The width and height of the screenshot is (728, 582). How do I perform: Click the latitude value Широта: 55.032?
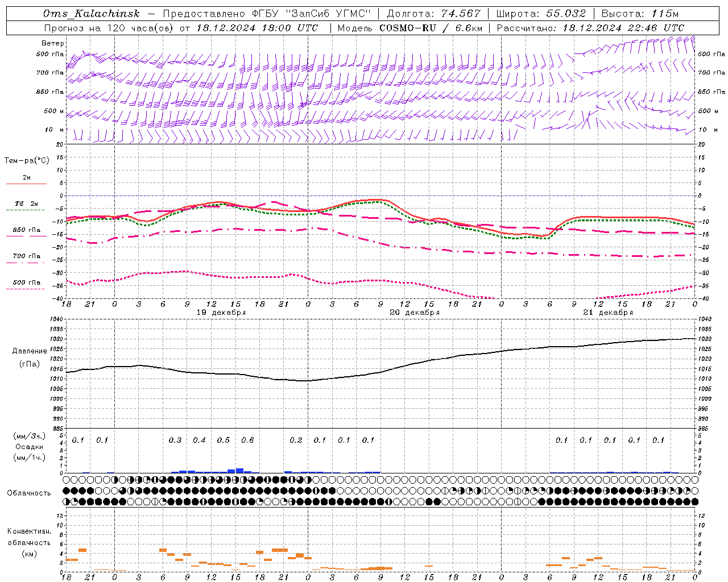click(541, 14)
